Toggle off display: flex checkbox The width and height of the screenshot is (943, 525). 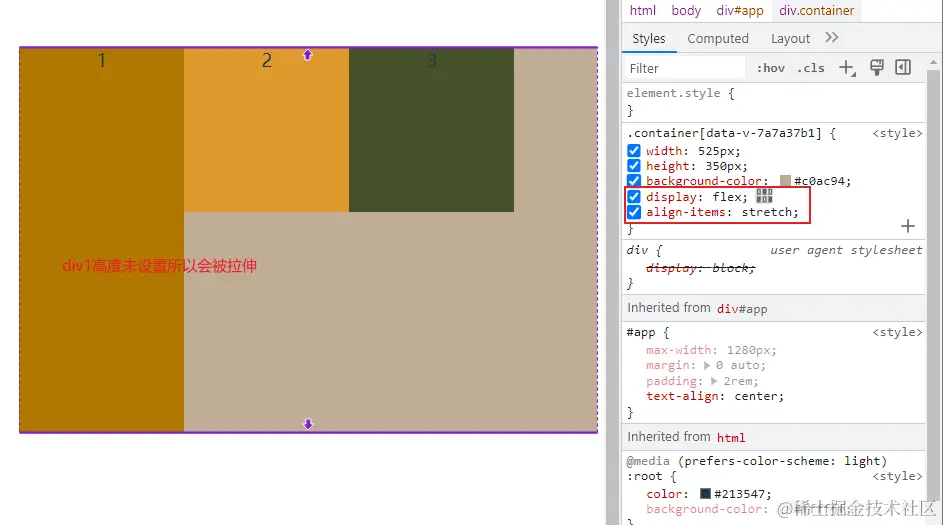pyautogui.click(x=634, y=197)
